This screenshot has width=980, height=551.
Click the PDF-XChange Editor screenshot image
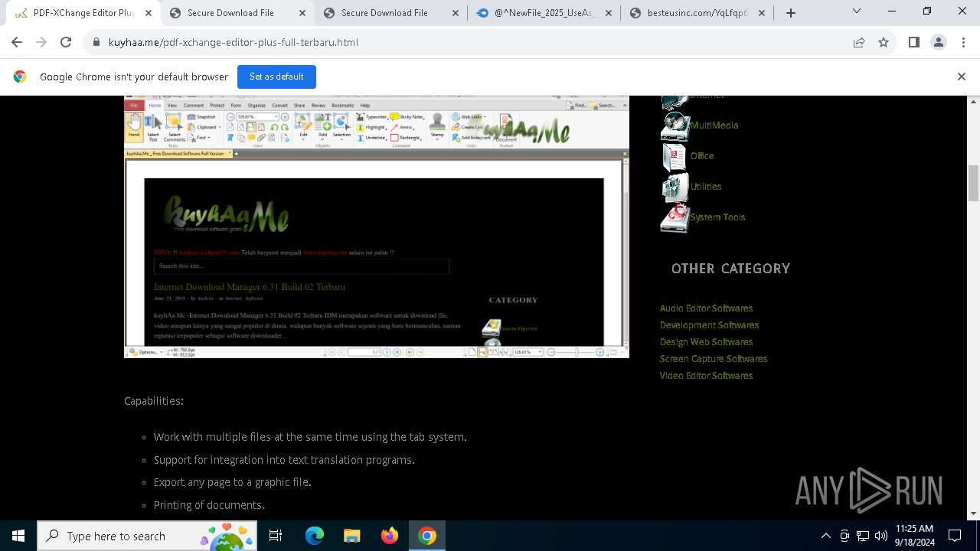377,227
